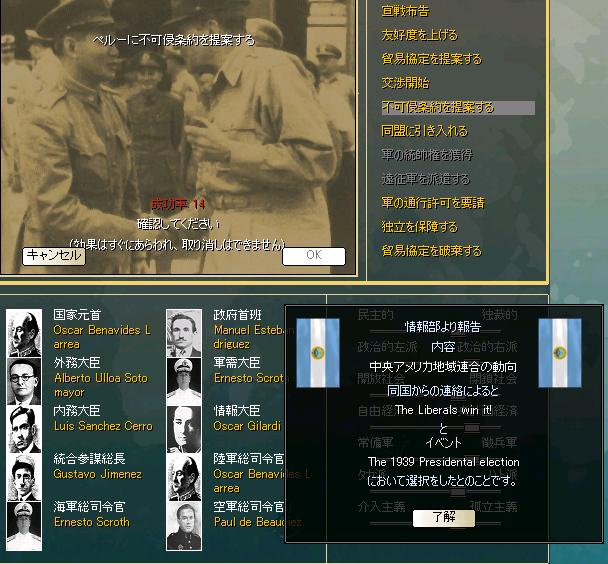Click 成功率: 14 text in dialog
Screen dimensions: 608x564
point(178,204)
